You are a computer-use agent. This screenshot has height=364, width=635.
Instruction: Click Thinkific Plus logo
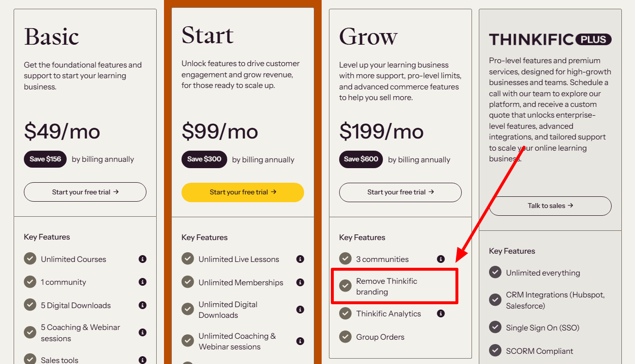550,39
